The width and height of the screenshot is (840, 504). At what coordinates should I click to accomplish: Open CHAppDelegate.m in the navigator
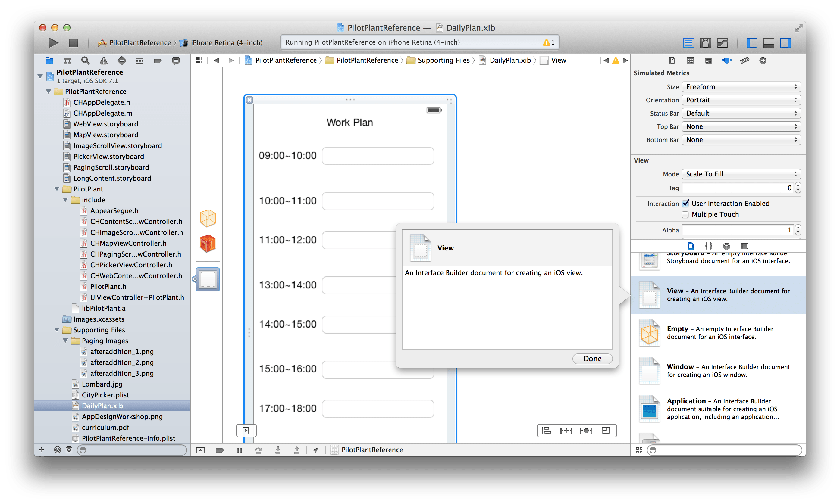click(103, 113)
